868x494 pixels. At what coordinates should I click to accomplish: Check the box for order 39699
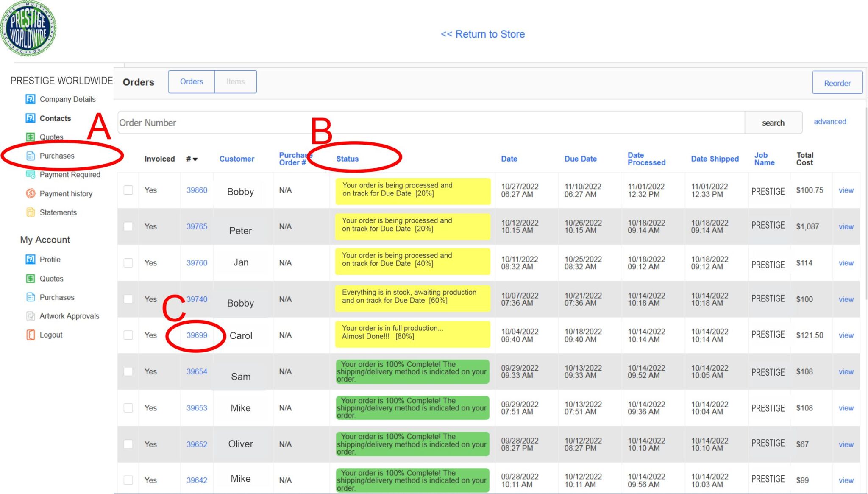[x=128, y=335]
